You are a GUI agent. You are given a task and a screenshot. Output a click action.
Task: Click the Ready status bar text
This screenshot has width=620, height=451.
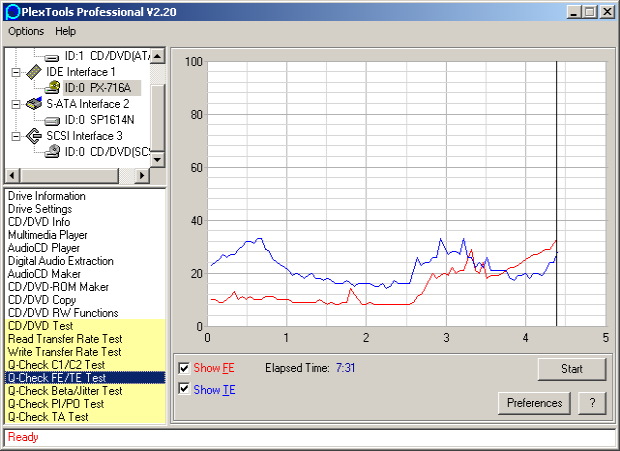pyautogui.click(x=23, y=437)
